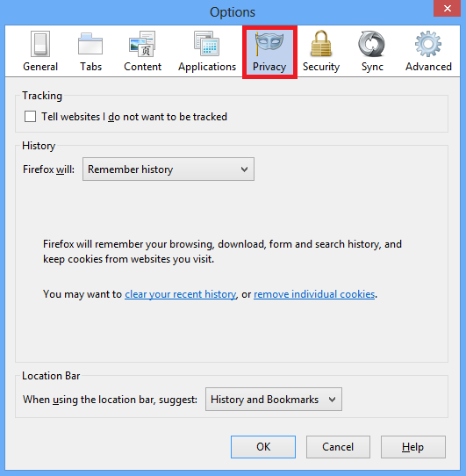Open the Advanced gear icon

[x=428, y=44]
